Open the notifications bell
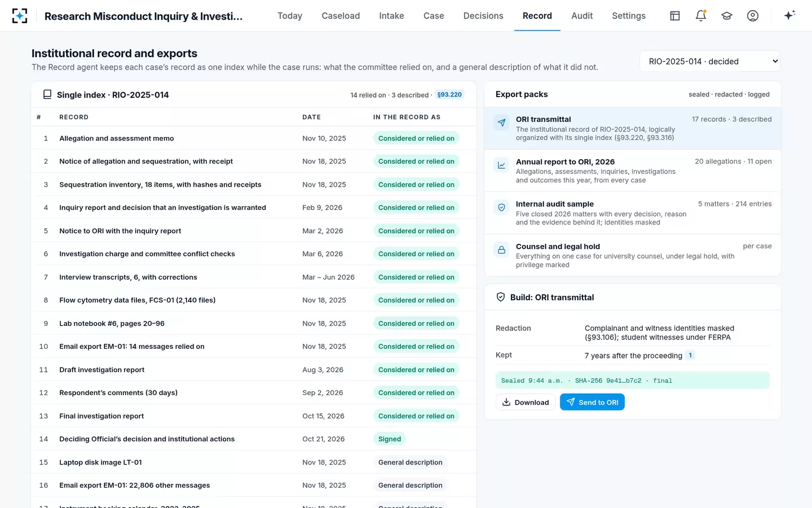This screenshot has height=508, width=812. 701,16
